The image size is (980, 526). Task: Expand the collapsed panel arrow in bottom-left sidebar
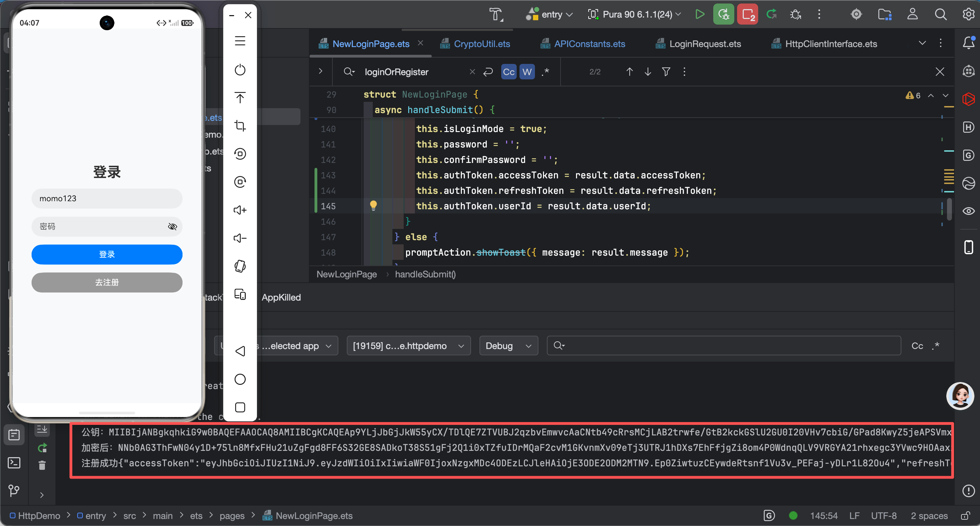(x=42, y=495)
